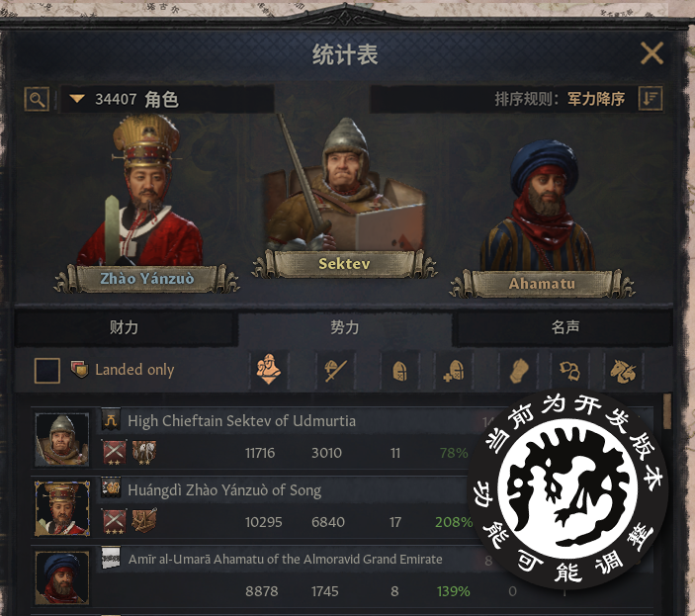
Task: Click the magnifying glass search icon
Action: (37, 99)
